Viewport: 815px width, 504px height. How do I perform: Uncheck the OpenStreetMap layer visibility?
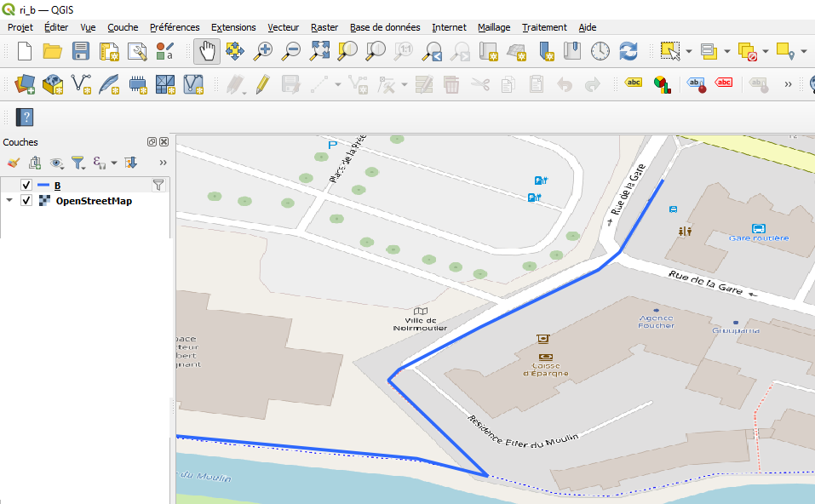point(26,201)
